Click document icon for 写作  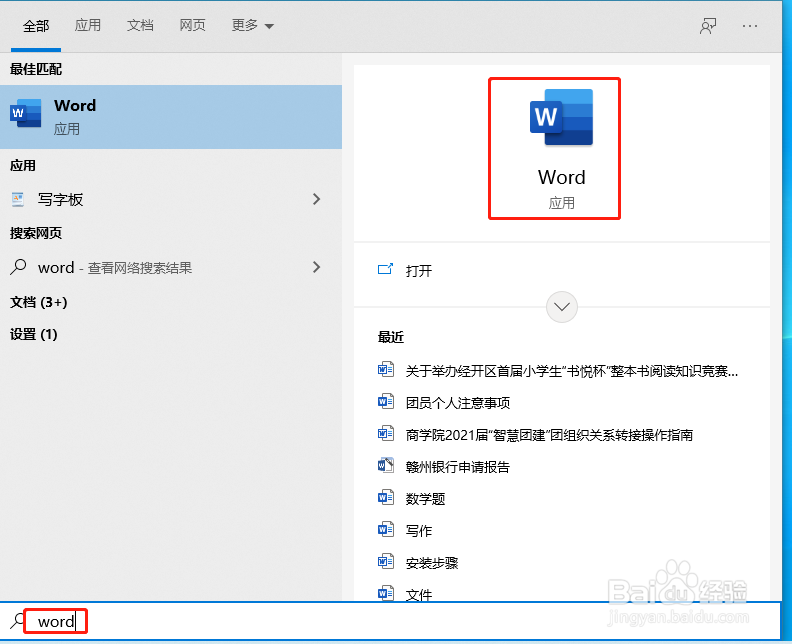[386, 530]
